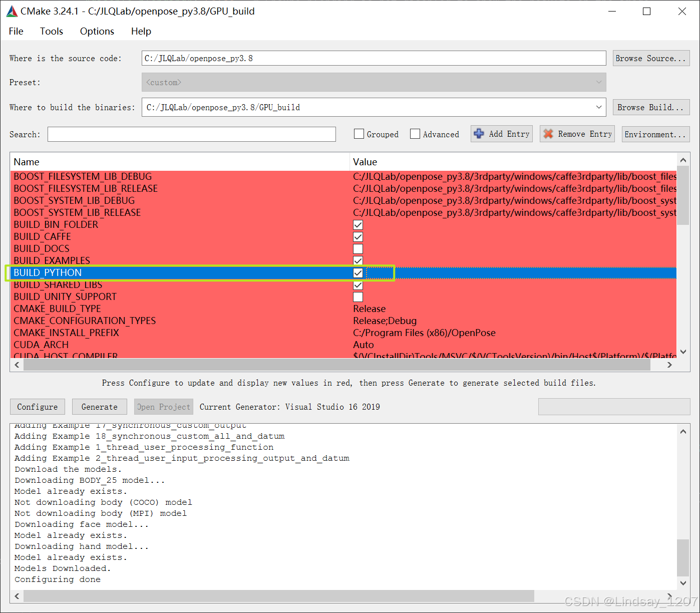Click the Open Project button
The width and height of the screenshot is (700, 613).
coord(164,407)
